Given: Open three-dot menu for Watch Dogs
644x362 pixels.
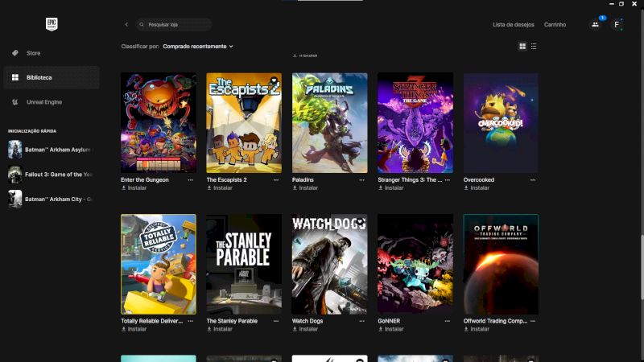Looking at the screenshot, I should (x=362, y=321).
